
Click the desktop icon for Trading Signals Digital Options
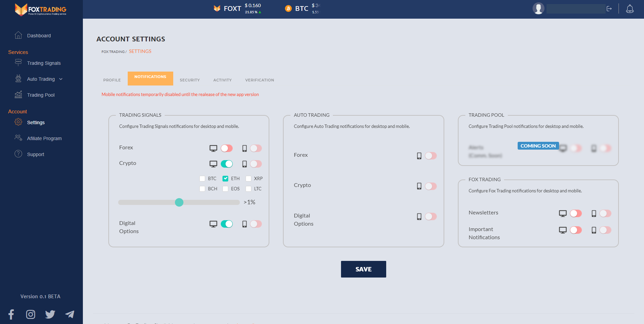coord(213,224)
